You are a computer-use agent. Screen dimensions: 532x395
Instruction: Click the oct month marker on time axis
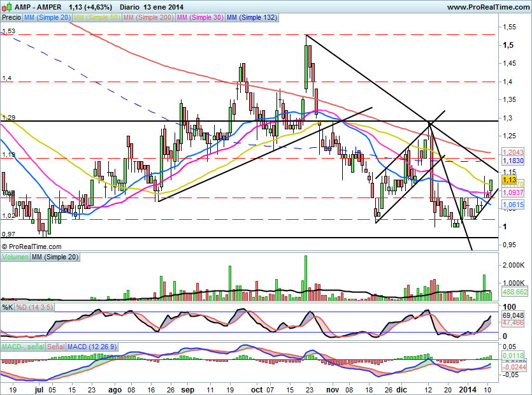point(257,389)
